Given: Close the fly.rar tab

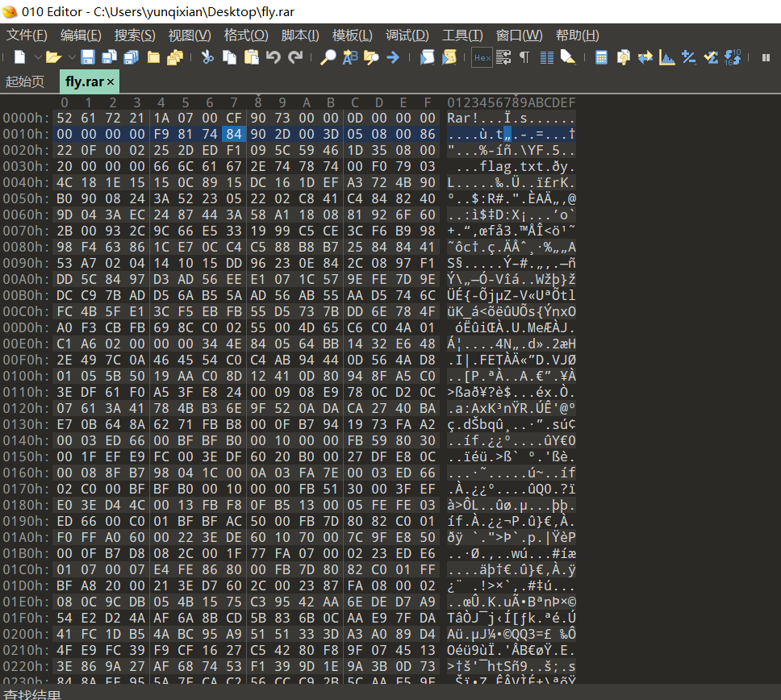Looking at the screenshot, I should tap(111, 81).
